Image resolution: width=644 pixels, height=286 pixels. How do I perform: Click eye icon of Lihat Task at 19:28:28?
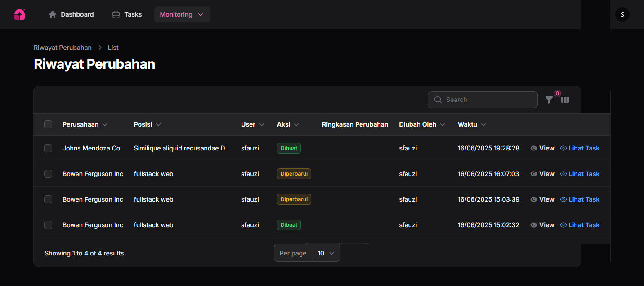(563, 148)
